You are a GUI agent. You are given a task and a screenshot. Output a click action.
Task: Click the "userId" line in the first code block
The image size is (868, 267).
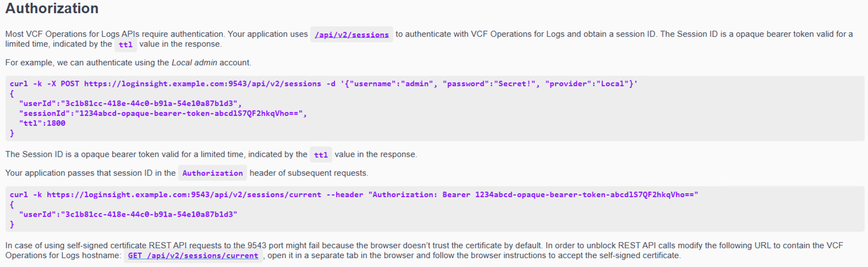pos(130,103)
